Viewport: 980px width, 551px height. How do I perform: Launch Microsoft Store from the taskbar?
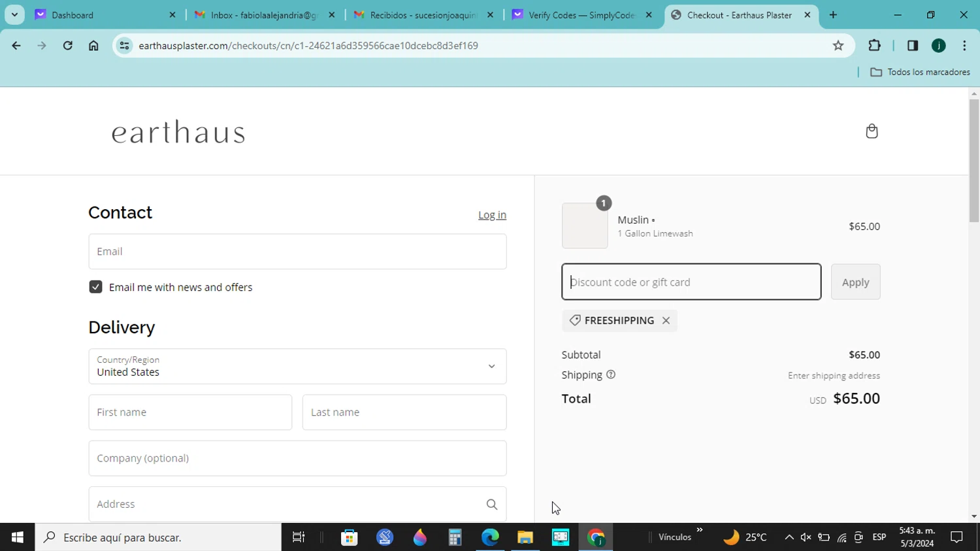pos(350,537)
